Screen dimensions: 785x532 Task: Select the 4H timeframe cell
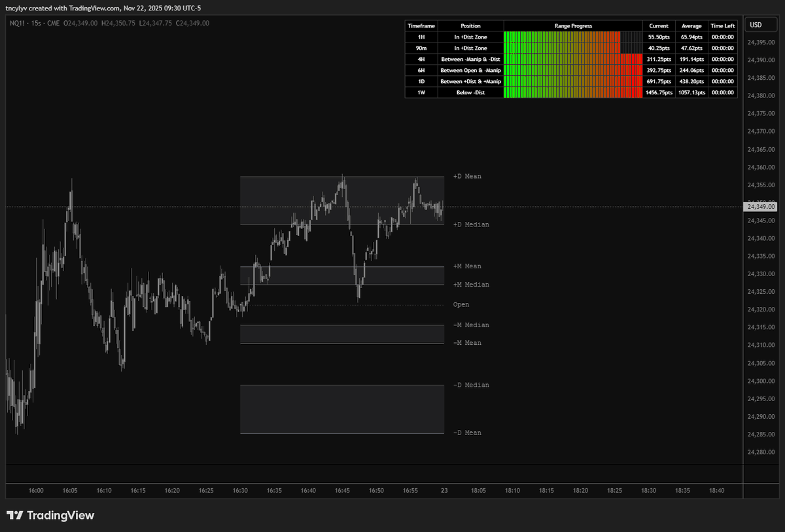click(x=421, y=60)
